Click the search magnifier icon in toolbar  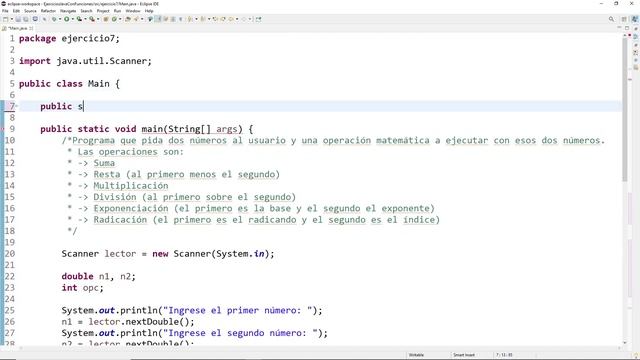(611, 19)
